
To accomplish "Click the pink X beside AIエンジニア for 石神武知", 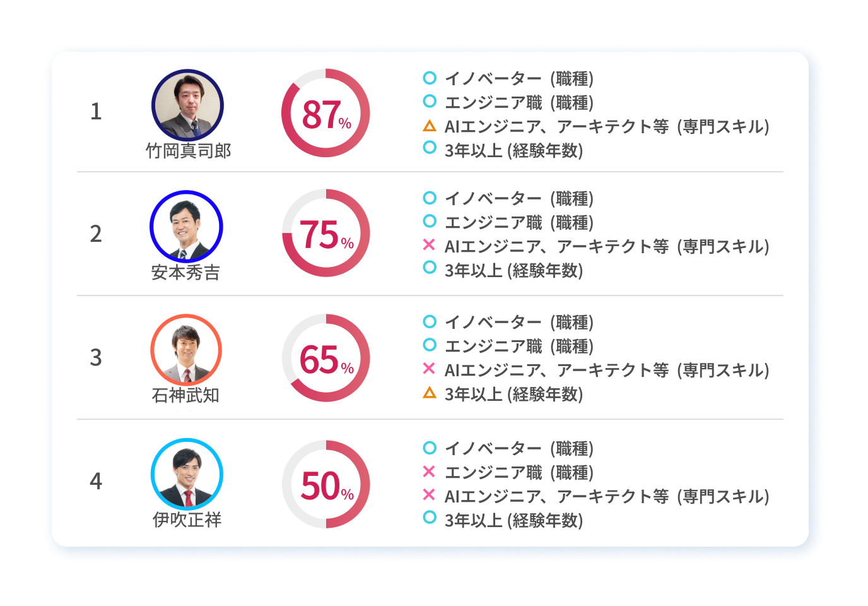I will point(429,368).
